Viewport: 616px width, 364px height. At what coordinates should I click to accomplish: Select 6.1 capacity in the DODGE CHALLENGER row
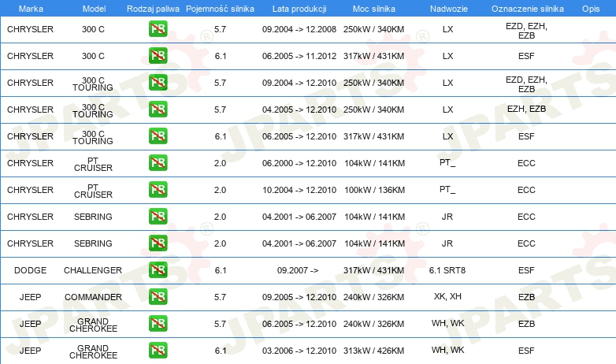pos(221,270)
